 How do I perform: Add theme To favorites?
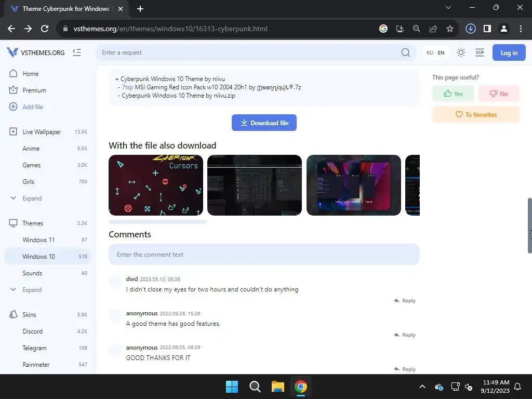pos(476,115)
